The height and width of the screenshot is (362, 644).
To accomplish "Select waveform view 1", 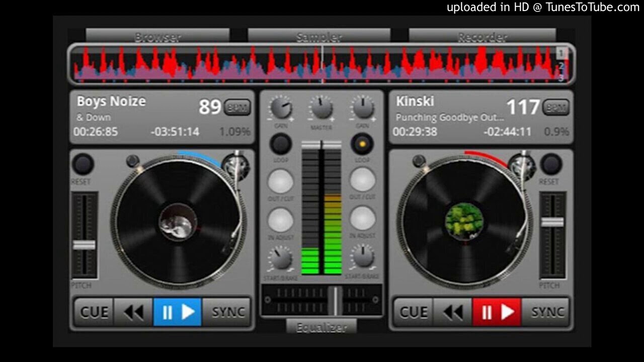I will coord(561,52).
